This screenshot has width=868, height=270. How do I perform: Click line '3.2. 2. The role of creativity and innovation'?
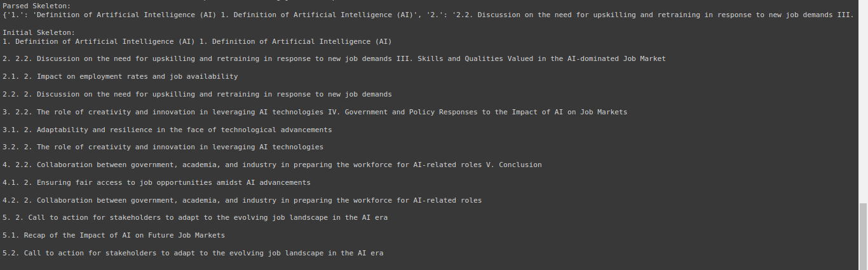pos(163,147)
